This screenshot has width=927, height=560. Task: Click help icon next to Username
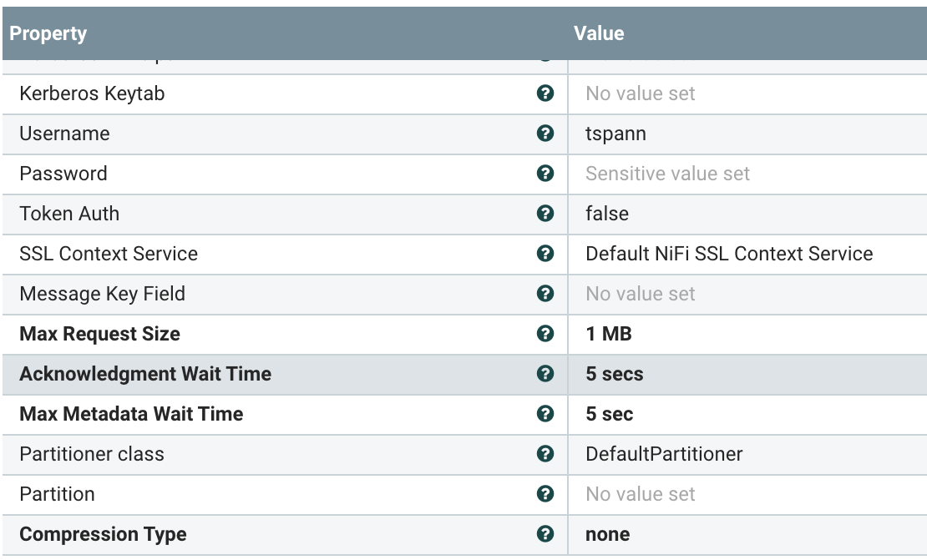point(545,134)
